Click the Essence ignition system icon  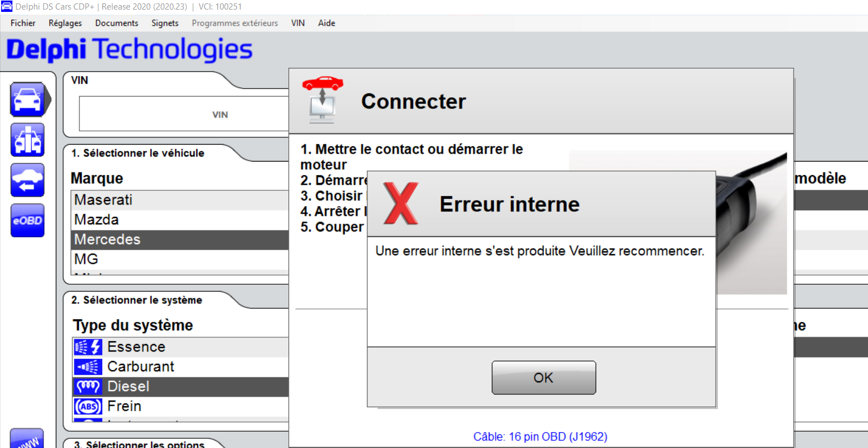pos(88,347)
